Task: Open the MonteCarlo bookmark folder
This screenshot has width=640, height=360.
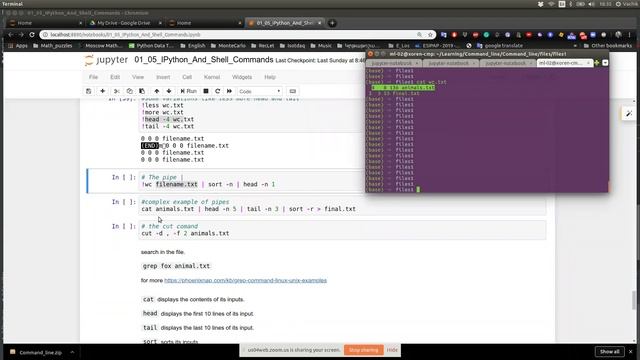Action: pyautogui.click(x=228, y=46)
